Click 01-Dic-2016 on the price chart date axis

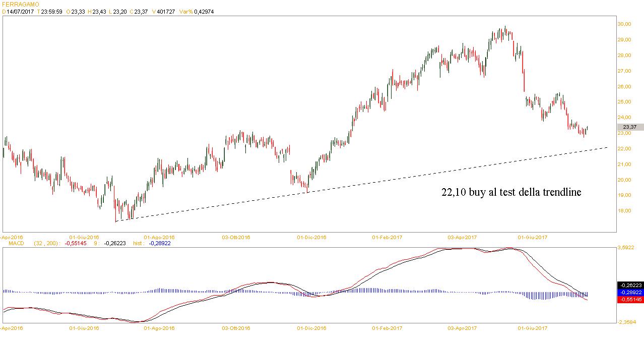click(x=311, y=237)
